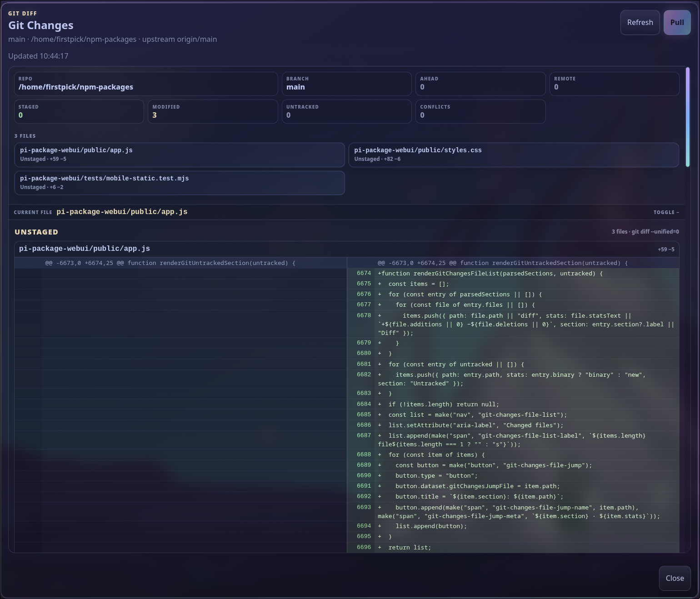Click the current file name app.js

point(122,212)
